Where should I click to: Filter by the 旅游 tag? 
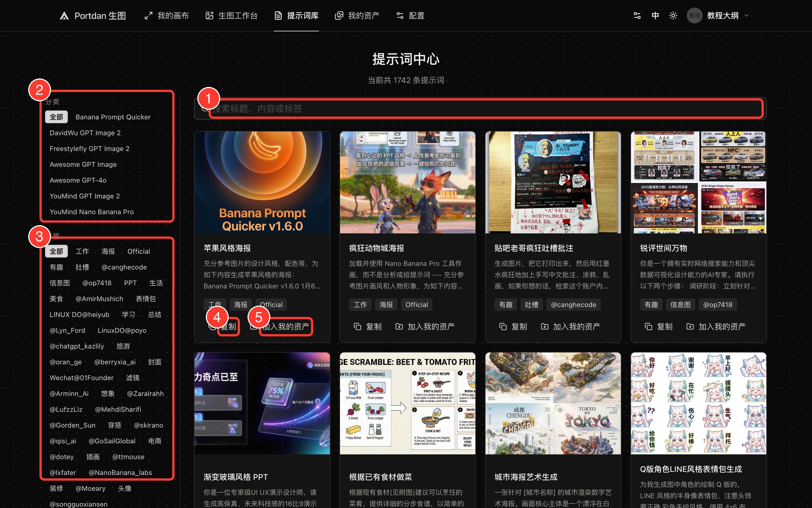pyautogui.click(x=123, y=346)
